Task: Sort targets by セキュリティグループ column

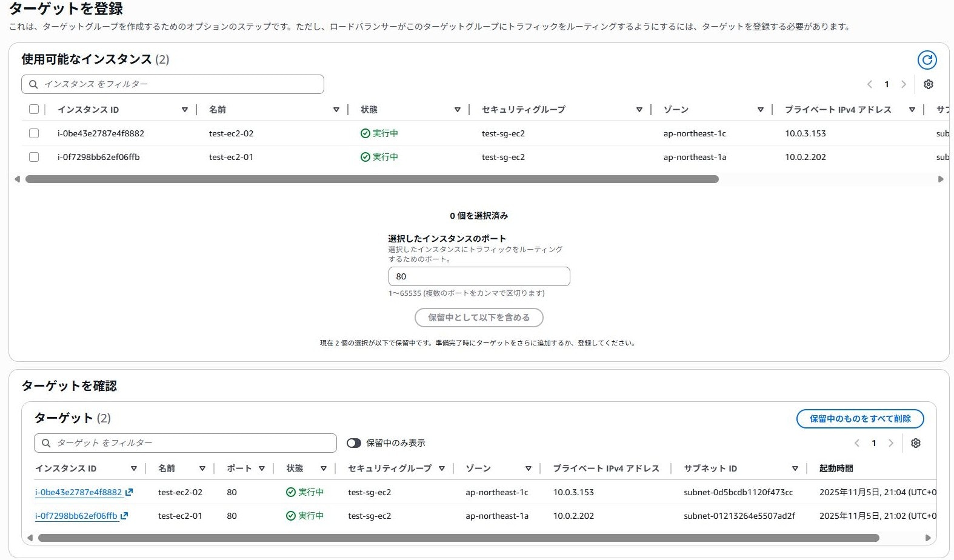Action: coord(441,468)
